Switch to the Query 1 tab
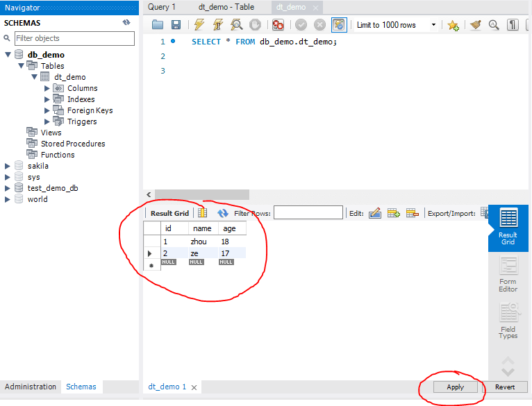The height and width of the screenshot is (406, 532). coord(162,7)
